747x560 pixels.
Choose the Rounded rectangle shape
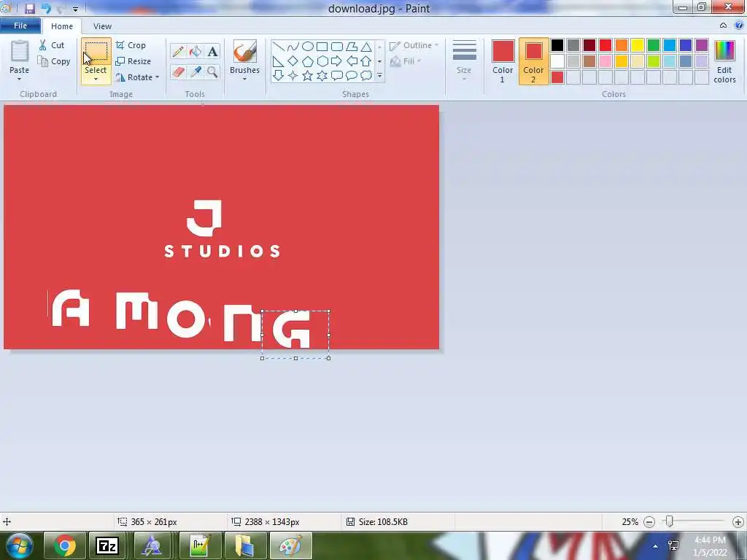pyautogui.click(x=337, y=46)
